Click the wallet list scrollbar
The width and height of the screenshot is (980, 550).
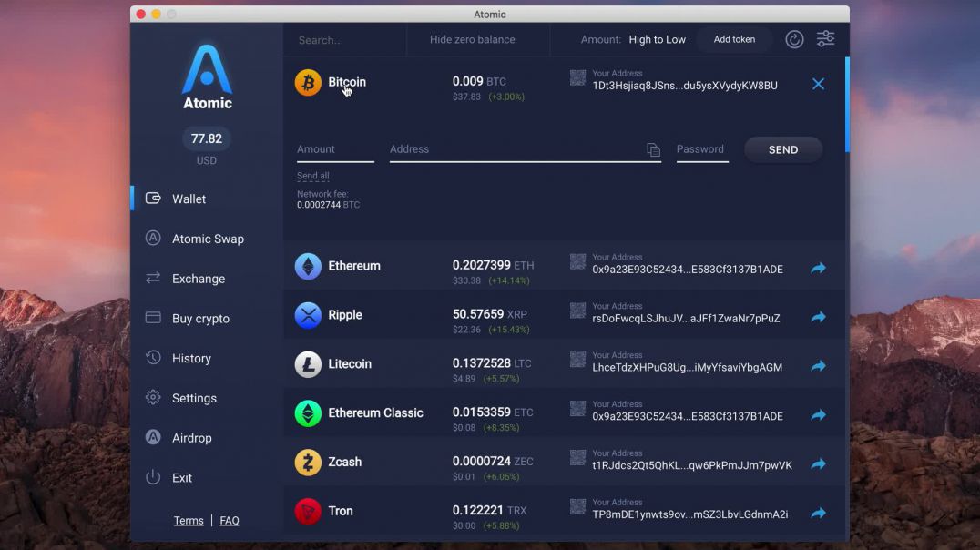(847, 105)
